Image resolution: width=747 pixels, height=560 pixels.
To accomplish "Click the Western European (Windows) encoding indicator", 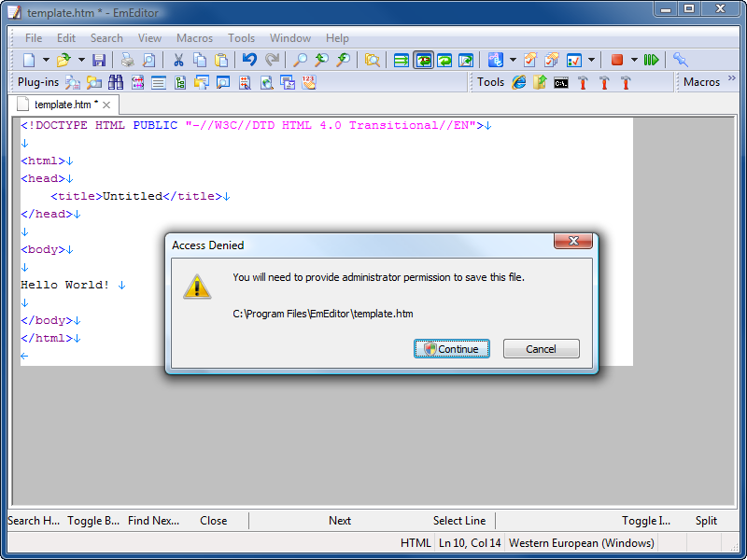I will [x=581, y=543].
